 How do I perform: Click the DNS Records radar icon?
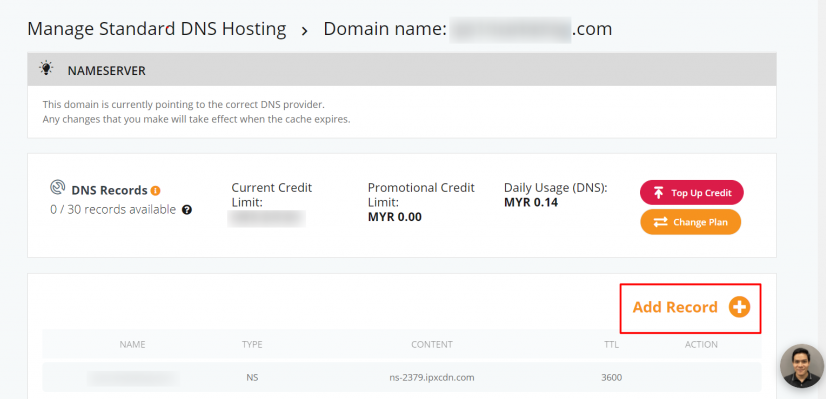point(57,188)
